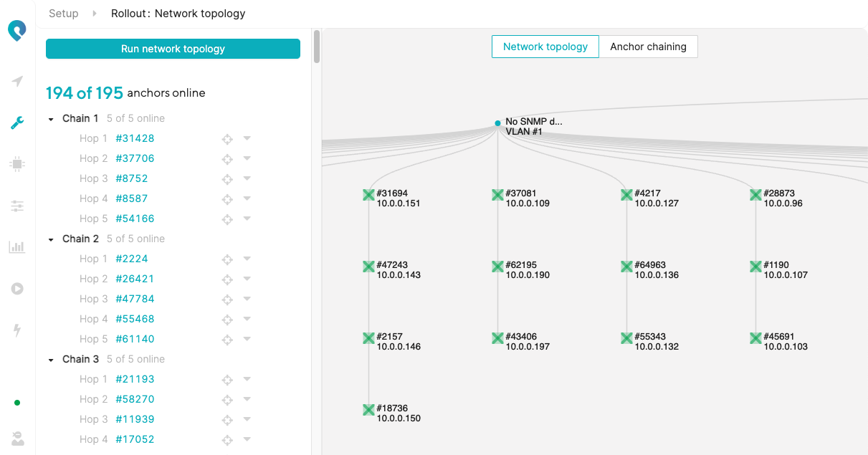Open the bar chart analytics icon
This screenshot has width=868, height=455.
pyautogui.click(x=17, y=247)
